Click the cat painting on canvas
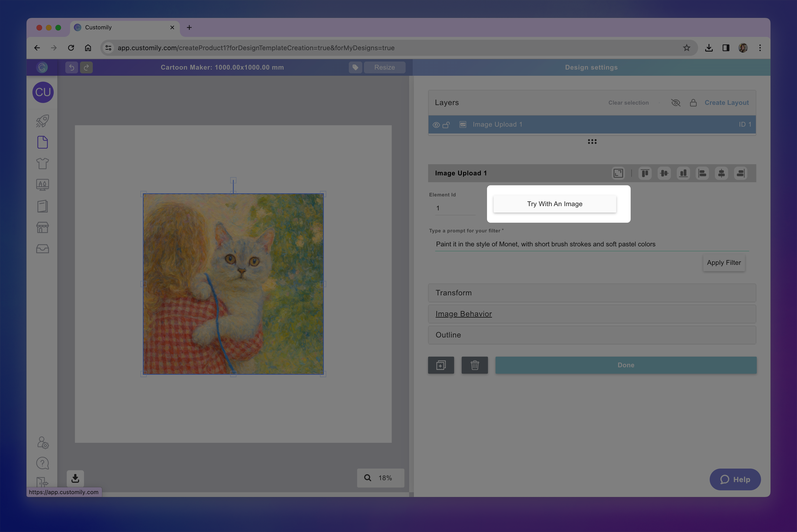This screenshot has width=797, height=532. (x=233, y=284)
